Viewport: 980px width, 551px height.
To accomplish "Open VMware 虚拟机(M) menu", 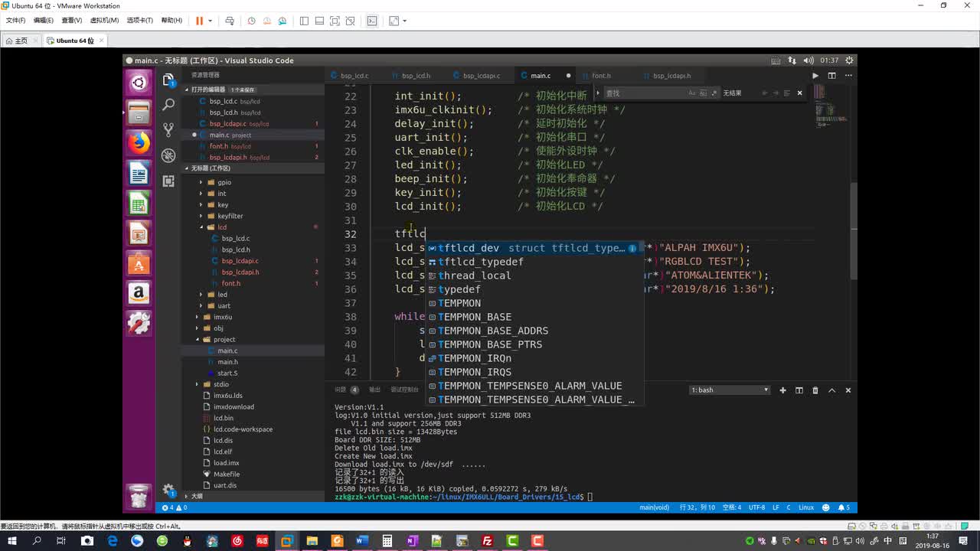I will pos(104,21).
